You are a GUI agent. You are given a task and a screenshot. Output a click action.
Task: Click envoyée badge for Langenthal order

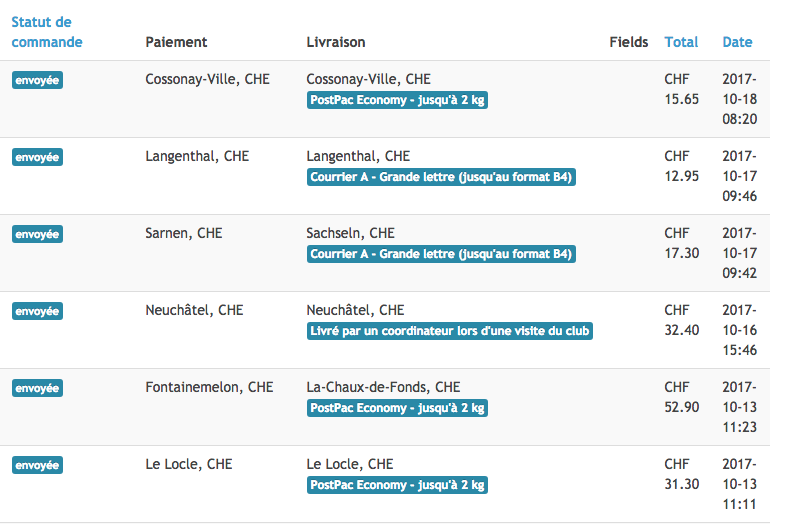tap(37, 157)
